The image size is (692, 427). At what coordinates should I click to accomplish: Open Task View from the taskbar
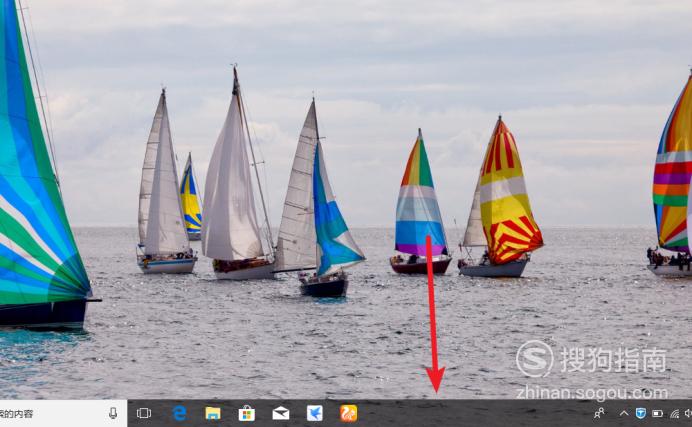(x=143, y=413)
